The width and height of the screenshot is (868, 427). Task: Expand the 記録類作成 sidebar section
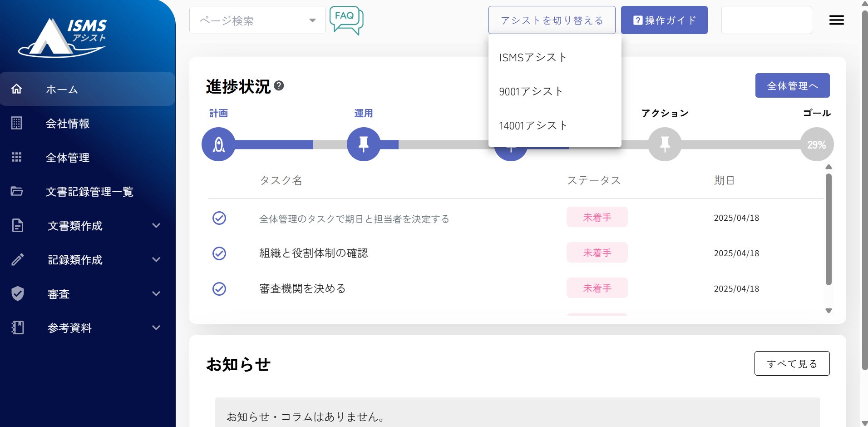click(86, 260)
